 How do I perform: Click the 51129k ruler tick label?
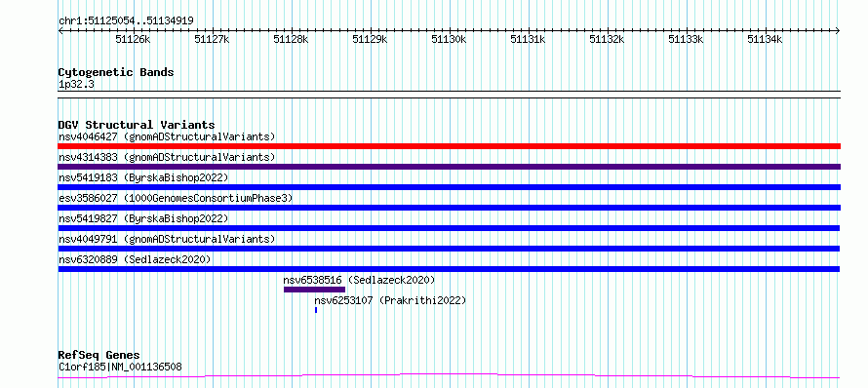point(370,39)
